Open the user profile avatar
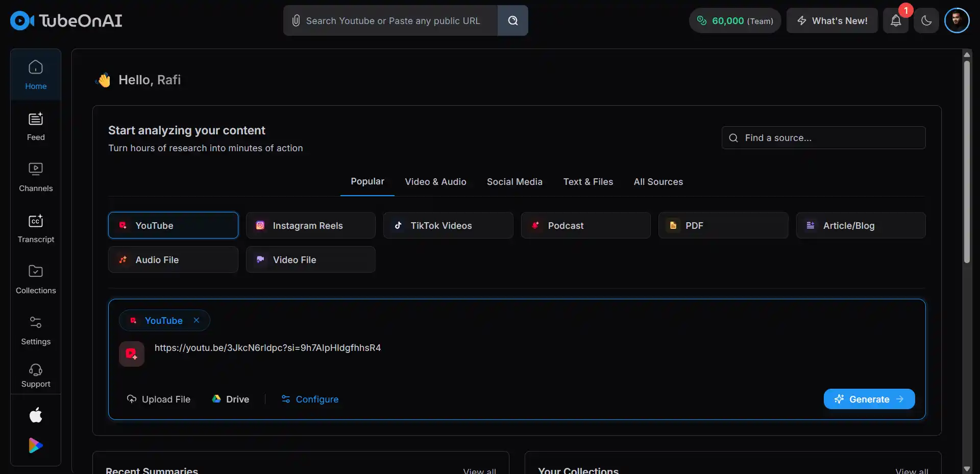 tap(957, 20)
